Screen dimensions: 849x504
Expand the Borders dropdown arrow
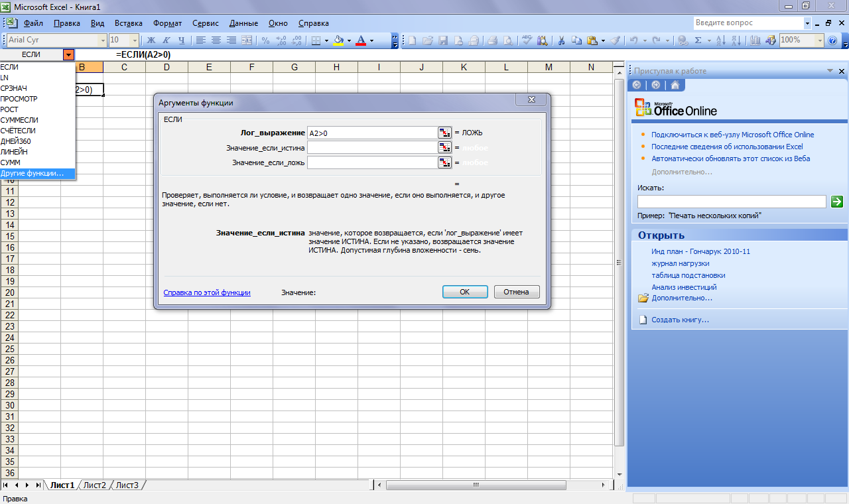point(326,40)
